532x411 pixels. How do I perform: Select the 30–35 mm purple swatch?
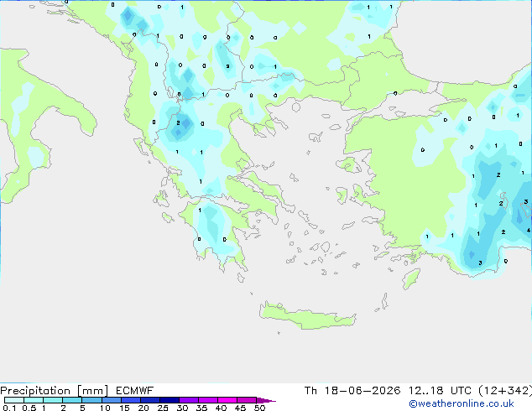(189, 400)
